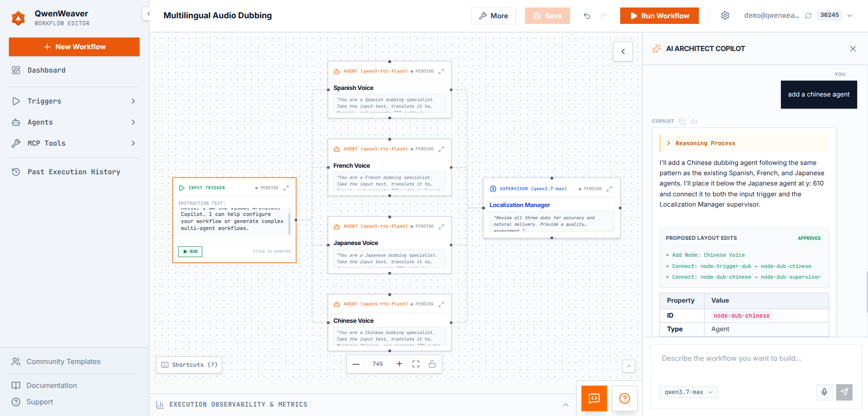Run the workflow
The width and height of the screenshot is (868, 416).
(x=659, y=16)
